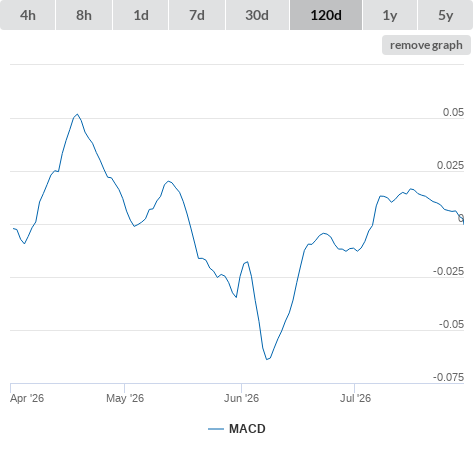474x455 pixels.
Task: Click the MACD lowest trough in June
Action: click(267, 359)
